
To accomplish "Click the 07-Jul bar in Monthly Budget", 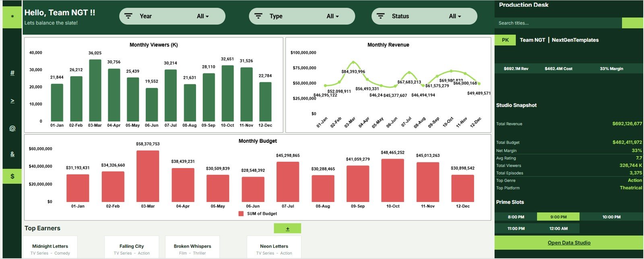I will [288, 182].
